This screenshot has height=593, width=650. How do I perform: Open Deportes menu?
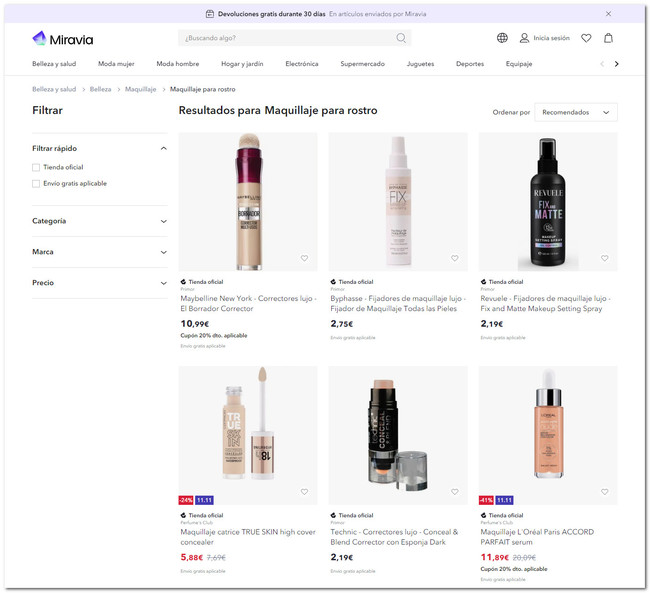click(x=470, y=64)
